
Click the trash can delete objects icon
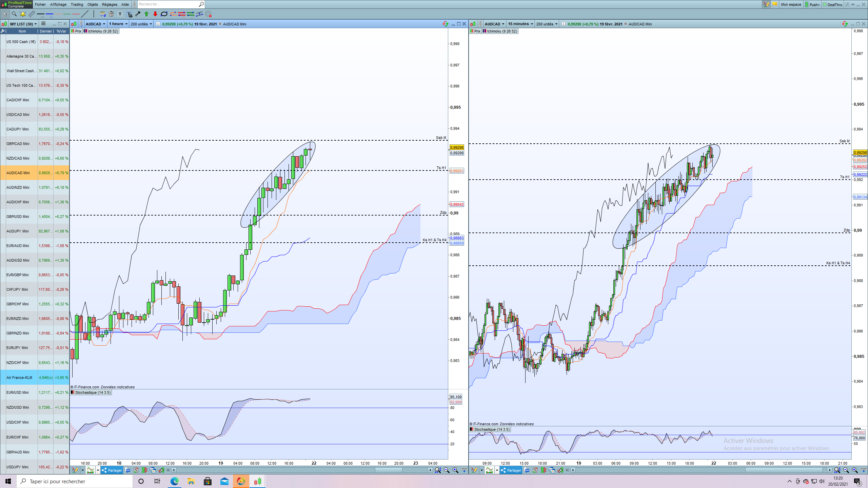(111, 14)
